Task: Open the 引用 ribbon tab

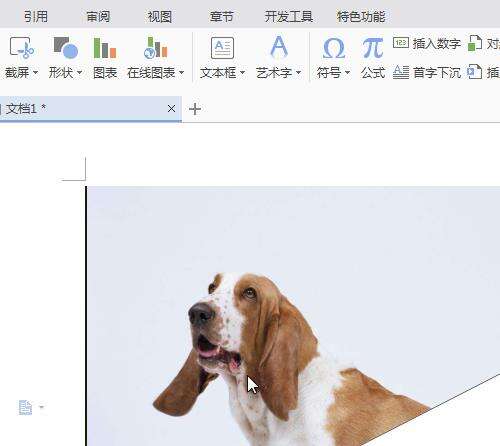Action: (36, 16)
